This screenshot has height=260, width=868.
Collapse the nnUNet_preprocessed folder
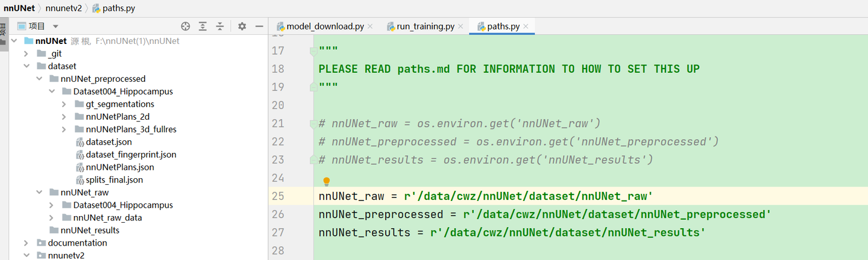point(39,79)
